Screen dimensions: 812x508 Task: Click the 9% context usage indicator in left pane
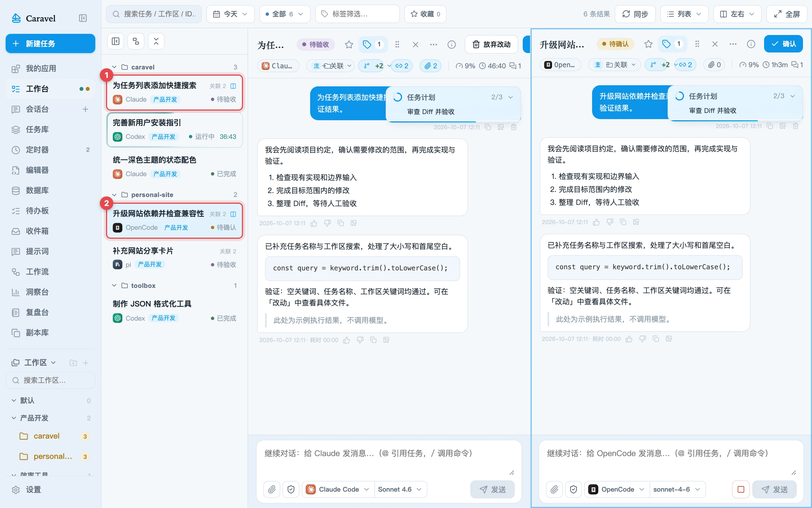pyautogui.click(x=465, y=66)
